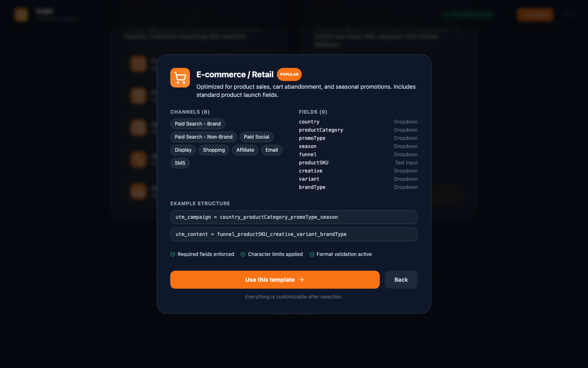
Task: Click the productCategory field name
Action: (x=321, y=130)
